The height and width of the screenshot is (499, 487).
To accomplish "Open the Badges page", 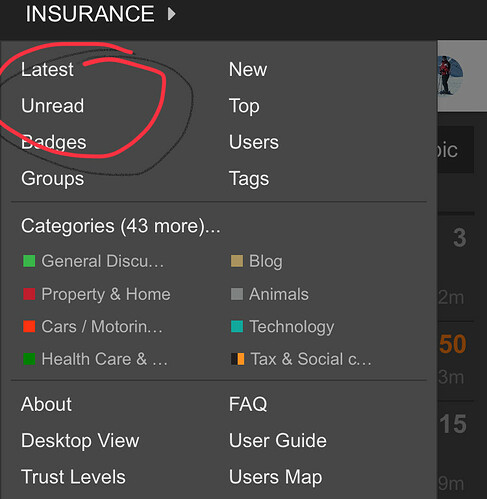I will pos(54,143).
